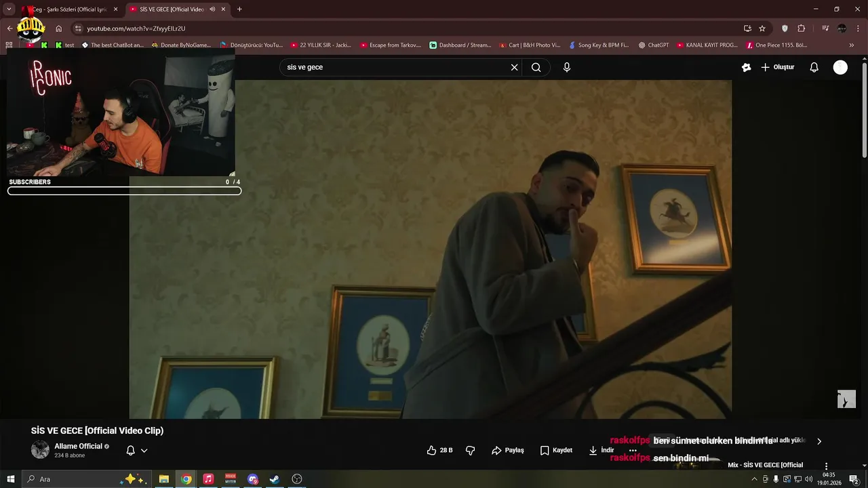Open options for Mix - SİS VE GECE
The image size is (868, 488).
(826, 466)
